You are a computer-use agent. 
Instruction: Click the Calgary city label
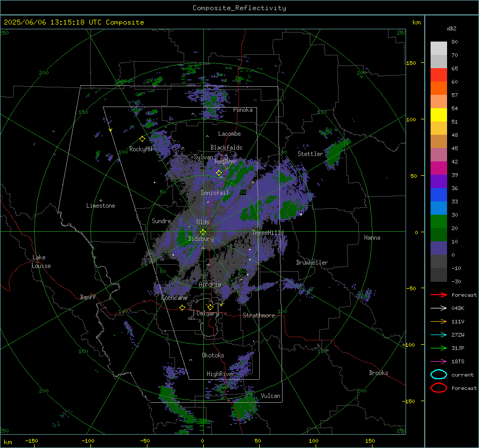point(208,313)
